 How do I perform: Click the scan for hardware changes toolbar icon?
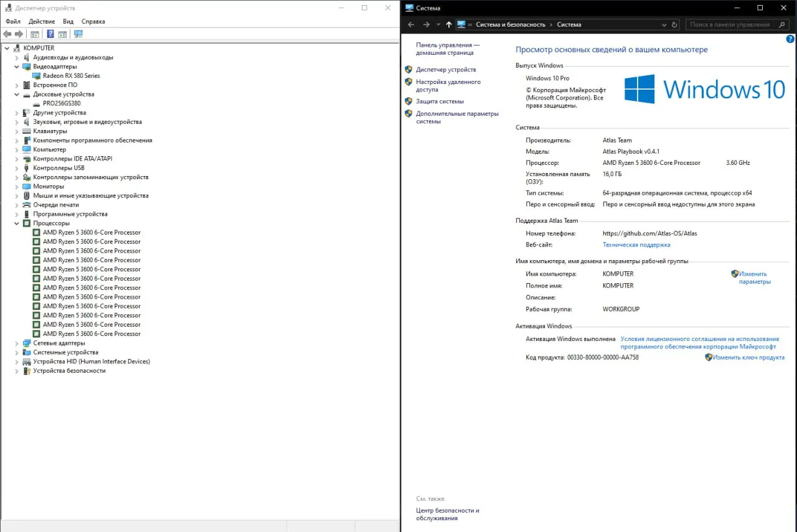78,34
